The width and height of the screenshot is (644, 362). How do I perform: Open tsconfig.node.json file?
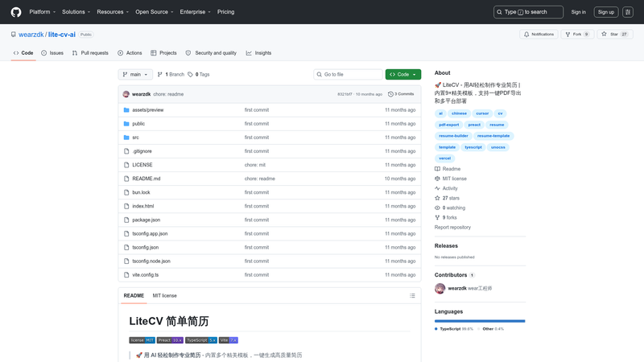(151, 261)
